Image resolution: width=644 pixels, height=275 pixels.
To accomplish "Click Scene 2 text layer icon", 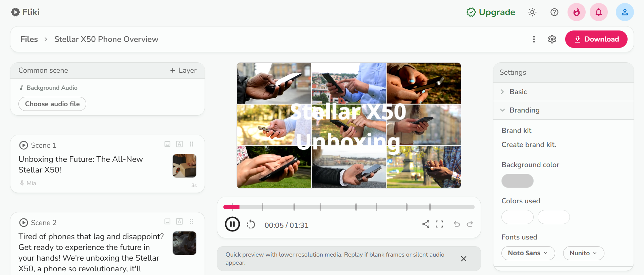I will [x=179, y=221].
